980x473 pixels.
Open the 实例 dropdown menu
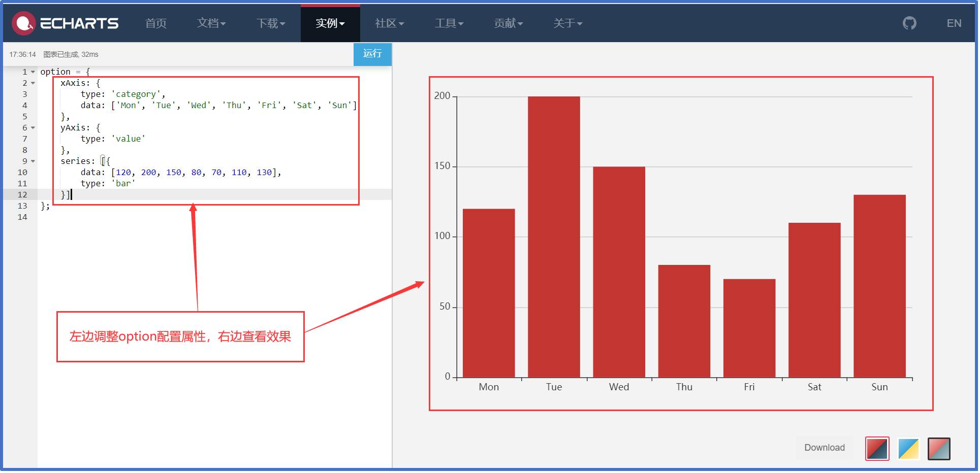pyautogui.click(x=330, y=23)
